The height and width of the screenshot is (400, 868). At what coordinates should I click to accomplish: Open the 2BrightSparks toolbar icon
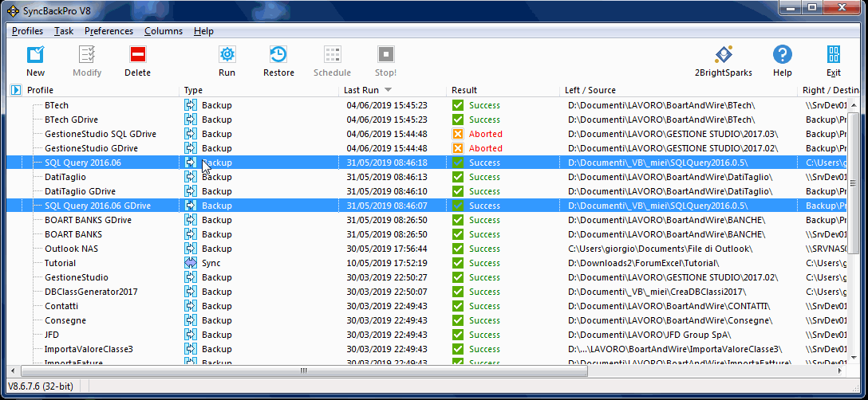click(724, 54)
